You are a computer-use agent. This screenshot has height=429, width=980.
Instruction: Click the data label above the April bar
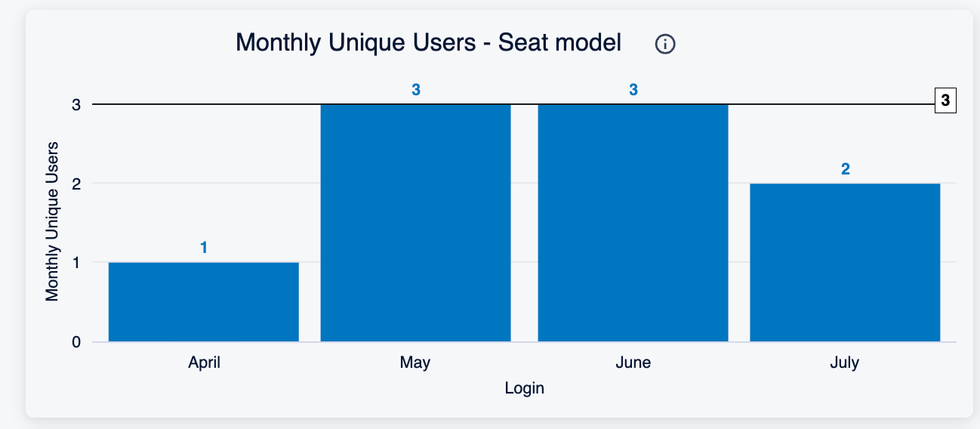pyautogui.click(x=204, y=247)
